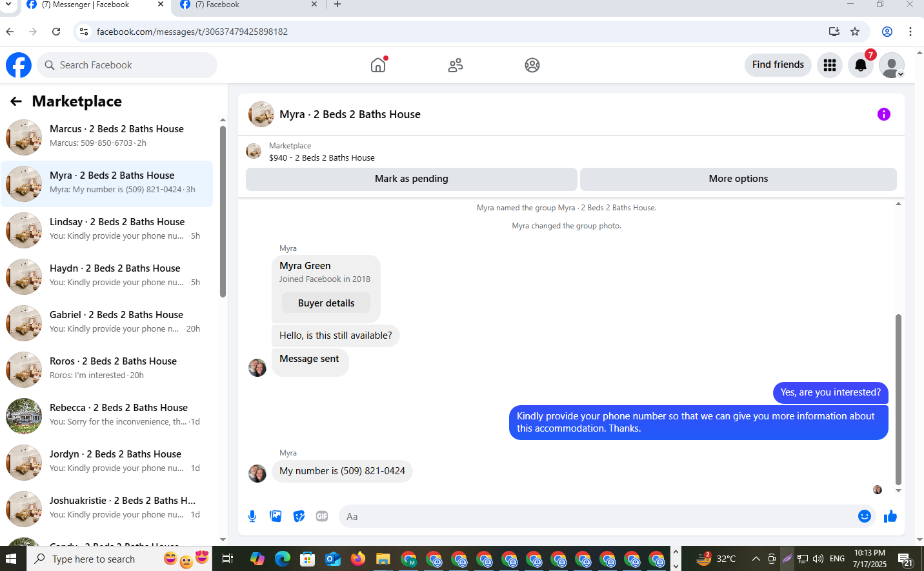This screenshot has height=571, width=924.
Task: Click the back arrow beside Marketplace
Action: coord(16,101)
